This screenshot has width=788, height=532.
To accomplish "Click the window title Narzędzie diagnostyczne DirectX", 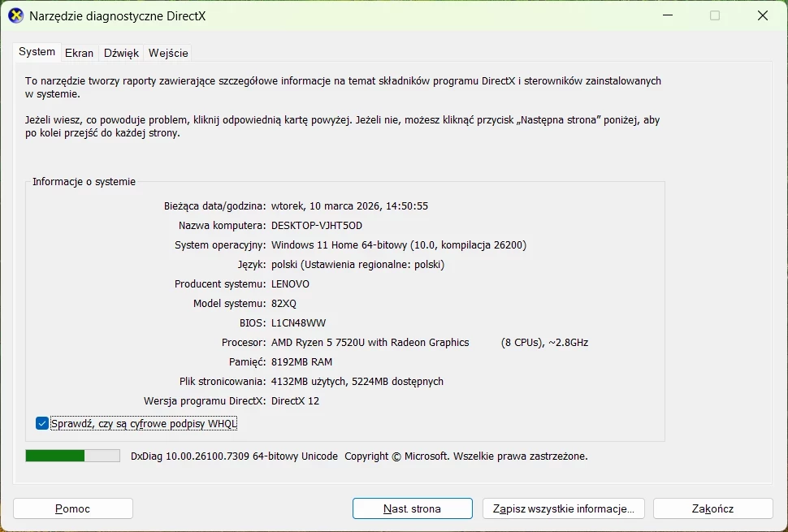I will pyautogui.click(x=118, y=15).
